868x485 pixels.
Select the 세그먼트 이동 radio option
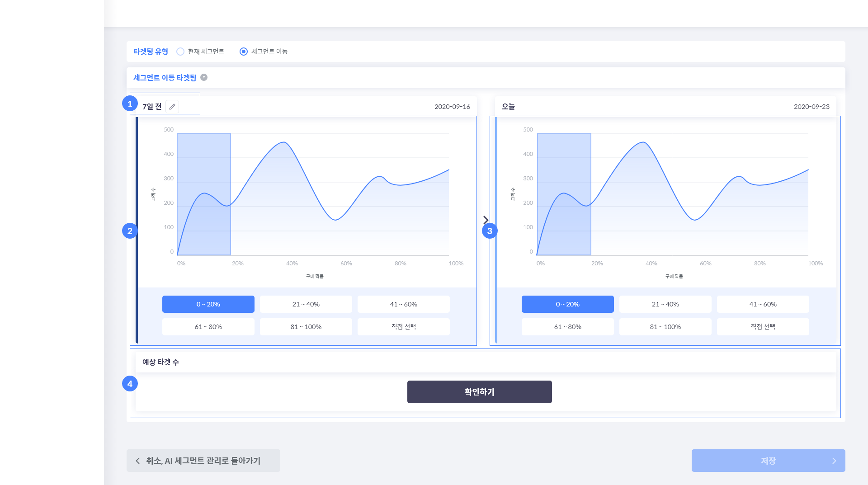(244, 52)
